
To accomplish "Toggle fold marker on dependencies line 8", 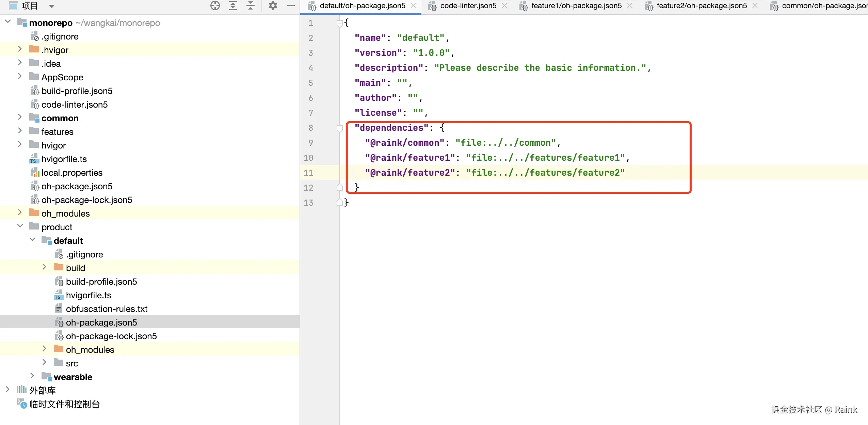I will pyautogui.click(x=339, y=128).
